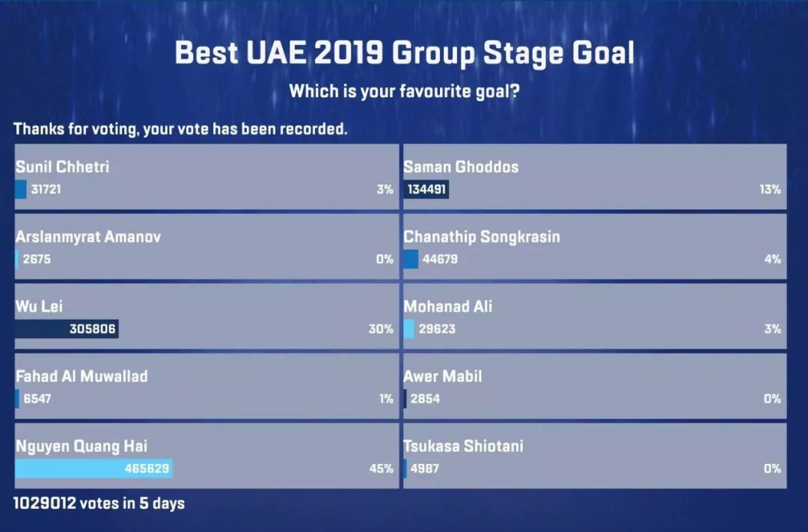Click the Best UAE 2019 Group Stage Goal title

(x=405, y=53)
